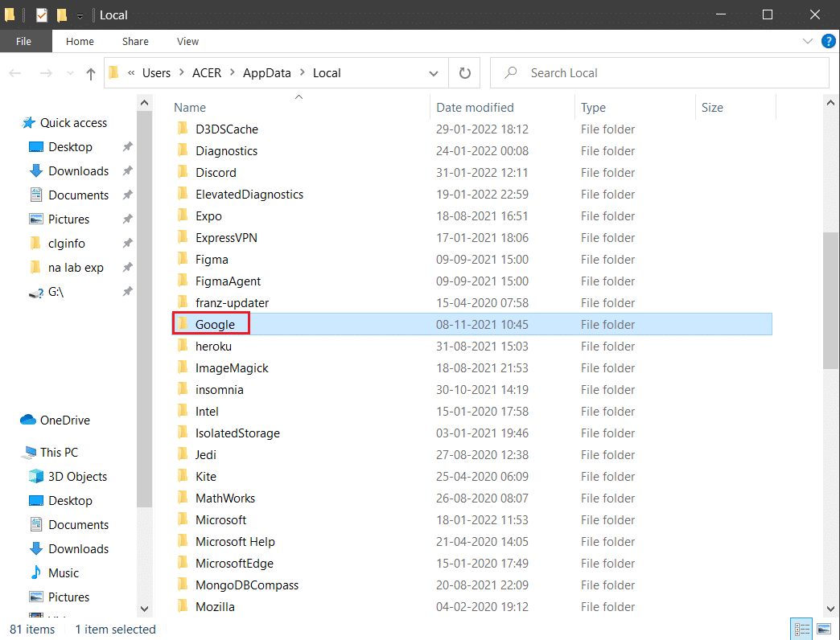The height and width of the screenshot is (640, 840).
Task: Create new folder via Quick Access Toolbar icon
Action: [x=60, y=14]
